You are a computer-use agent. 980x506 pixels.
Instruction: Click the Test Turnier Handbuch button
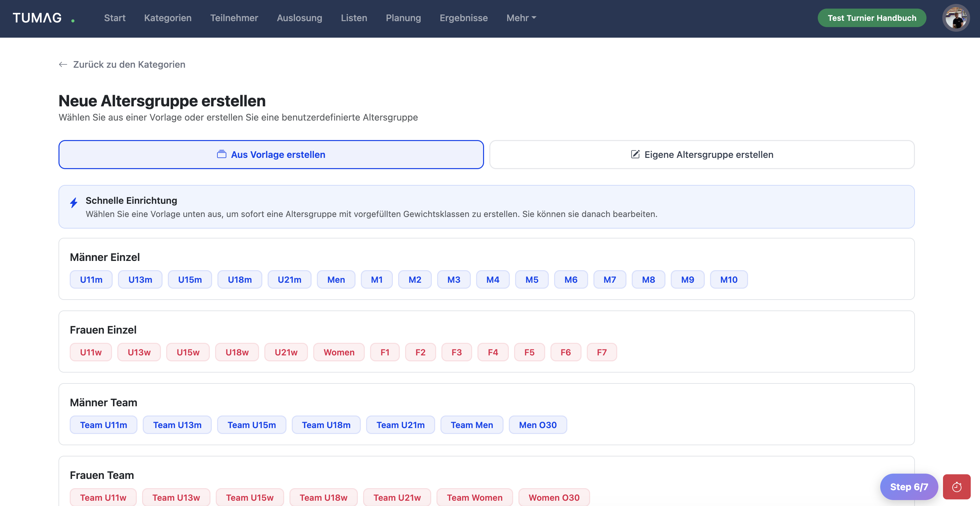click(872, 18)
